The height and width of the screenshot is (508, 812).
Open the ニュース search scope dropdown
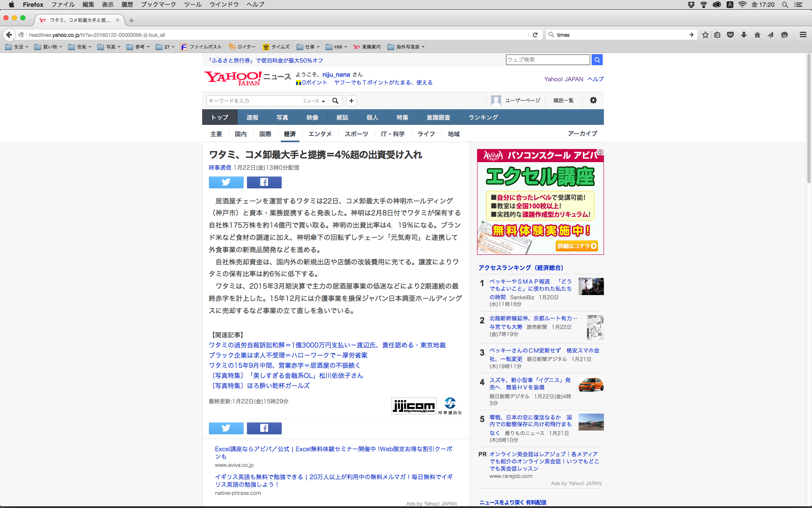(314, 101)
